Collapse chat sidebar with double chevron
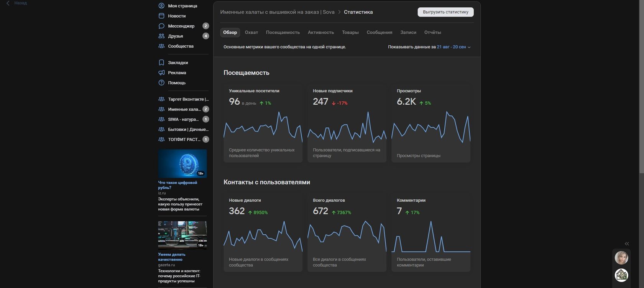The height and width of the screenshot is (288, 644). pos(627,244)
